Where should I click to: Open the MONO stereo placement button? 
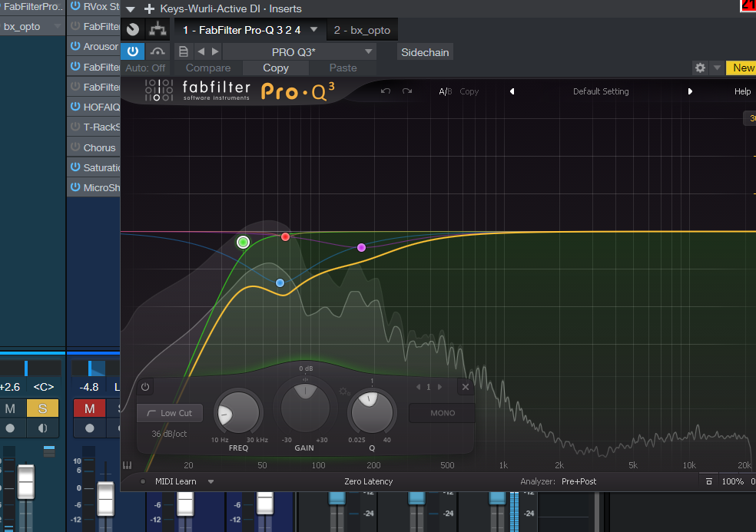tap(442, 413)
